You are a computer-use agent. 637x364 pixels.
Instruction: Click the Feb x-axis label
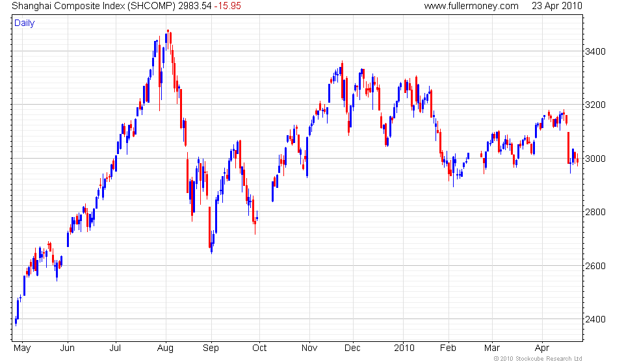[x=448, y=348]
